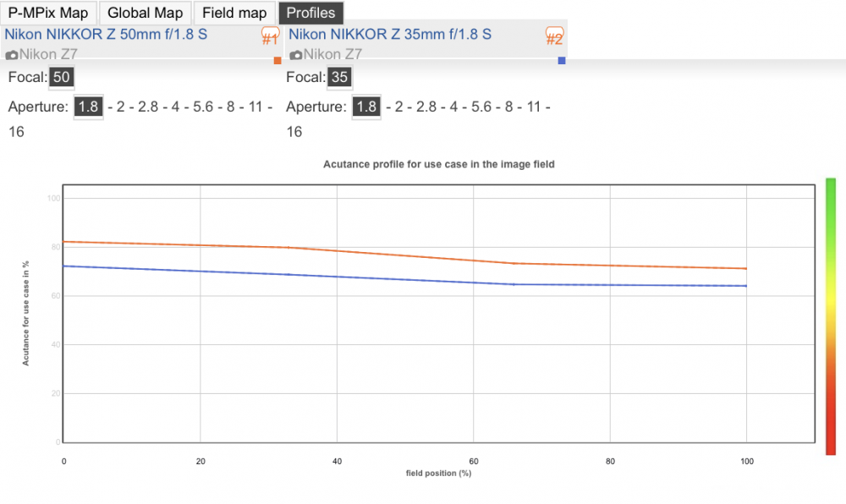Choose aperture 2.8 for the 50mm lens

(x=148, y=107)
